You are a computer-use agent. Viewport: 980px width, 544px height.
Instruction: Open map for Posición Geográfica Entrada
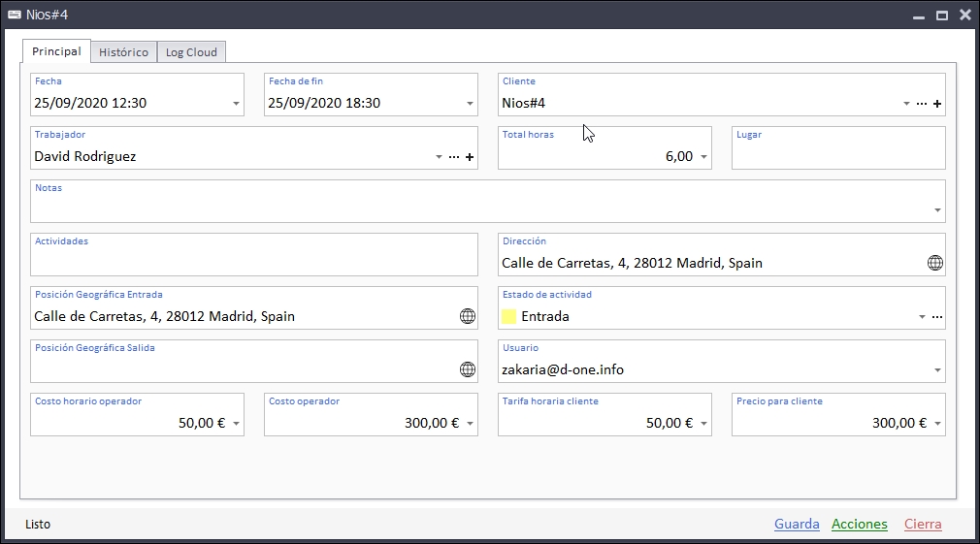coord(468,316)
